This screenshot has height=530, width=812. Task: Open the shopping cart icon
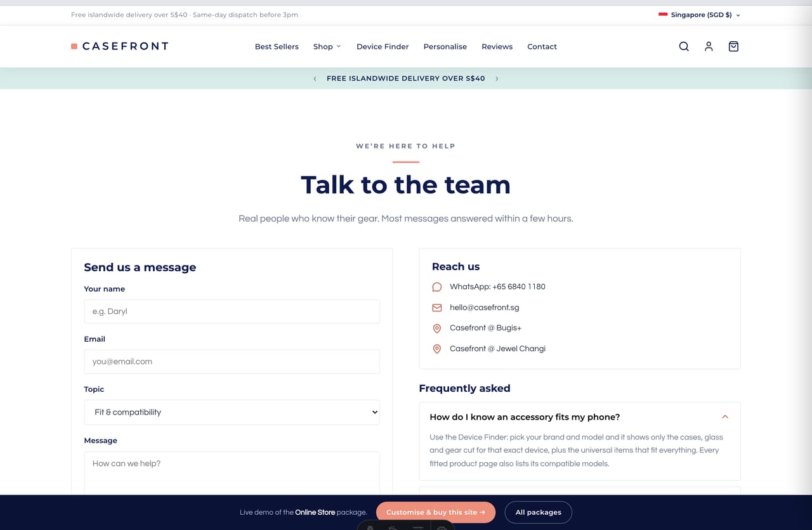(733, 46)
